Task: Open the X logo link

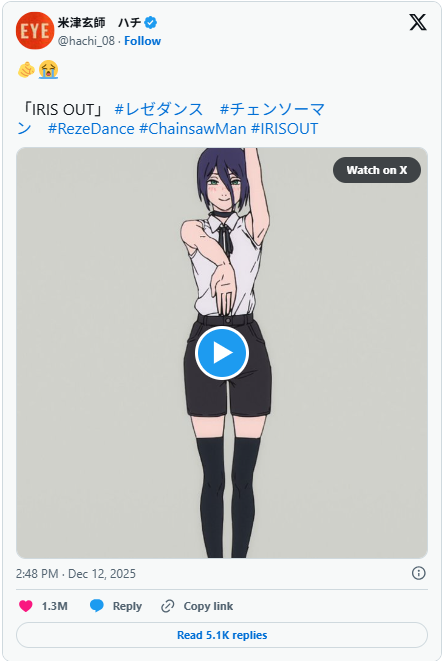Action: pyautogui.click(x=417, y=22)
